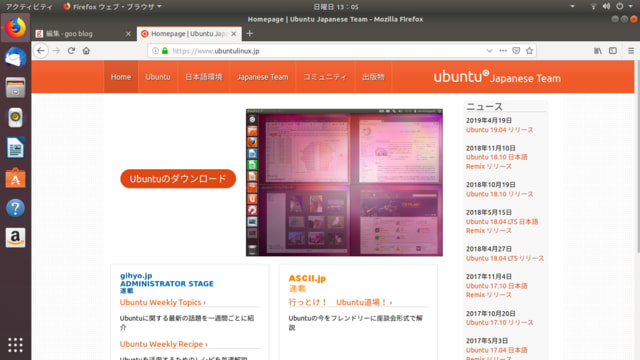Click the Ubuntu desktop screenshot image
The image size is (640, 360).
coord(344,182)
